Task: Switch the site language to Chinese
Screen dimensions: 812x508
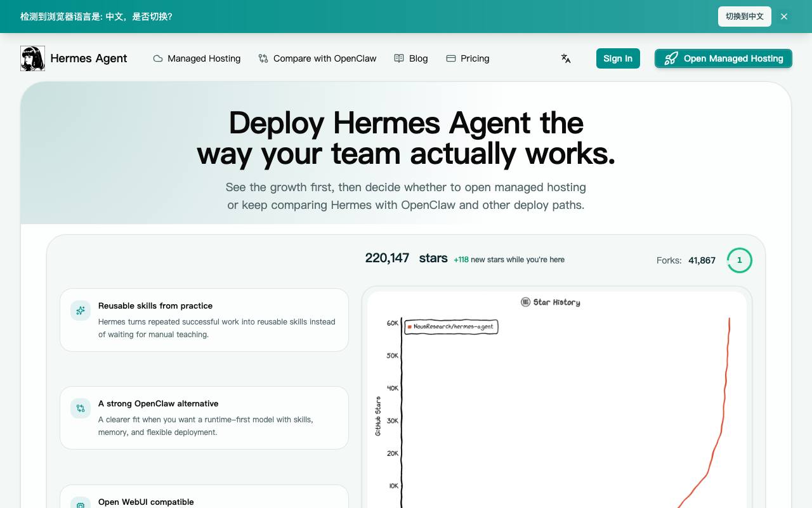Action: [745, 17]
